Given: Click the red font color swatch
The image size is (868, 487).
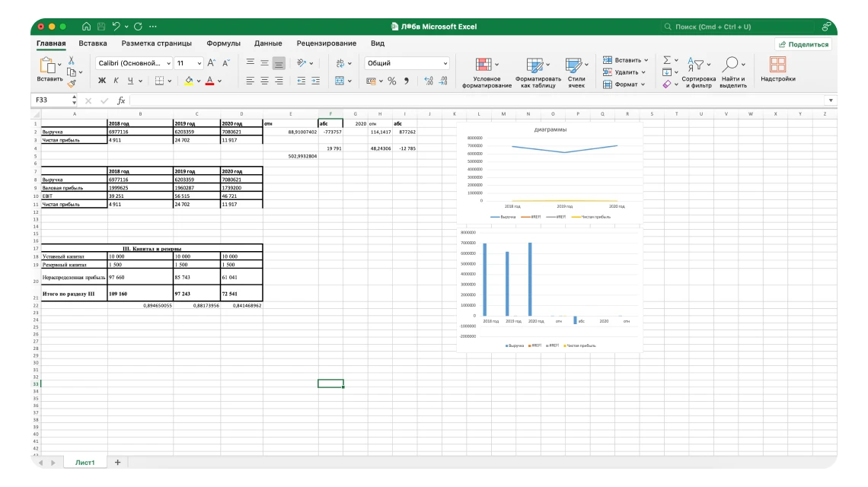Looking at the screenshot, I should point(209,81).
